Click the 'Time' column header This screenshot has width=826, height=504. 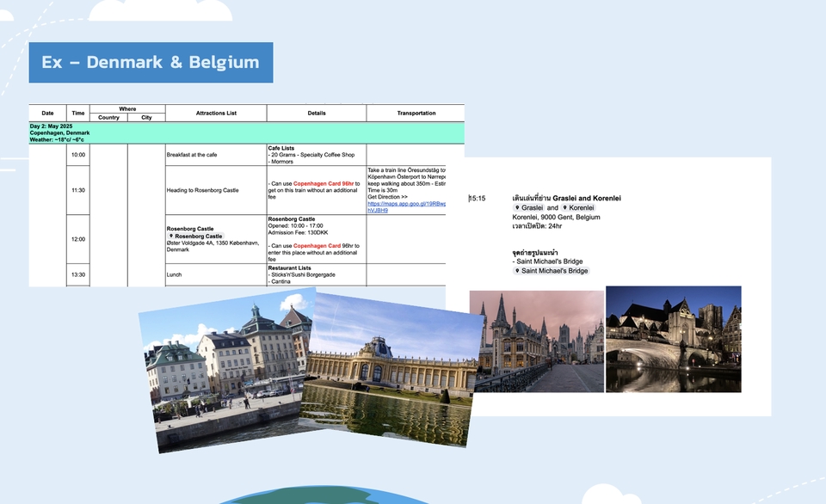(78, 113)
